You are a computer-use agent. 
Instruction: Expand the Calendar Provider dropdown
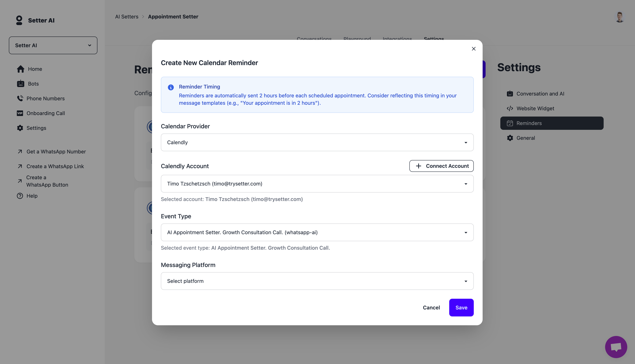[x=317, y=143]
